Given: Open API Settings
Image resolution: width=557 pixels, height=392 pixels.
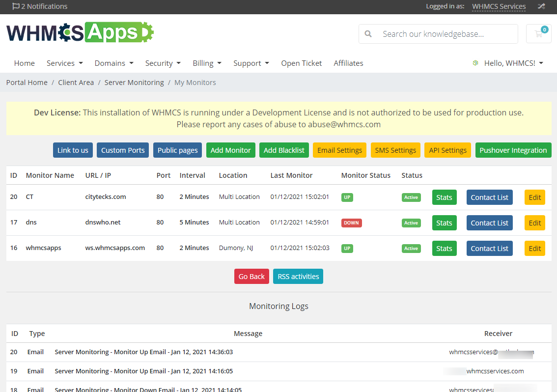Looking at the screenshot, I should pos(447,150).
